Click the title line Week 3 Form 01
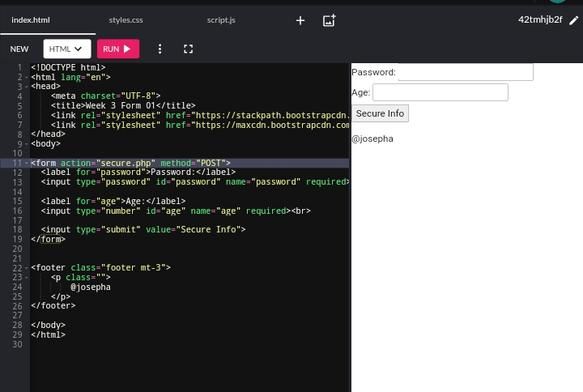The width and height of the screenshot is (583, 392). 123,105
